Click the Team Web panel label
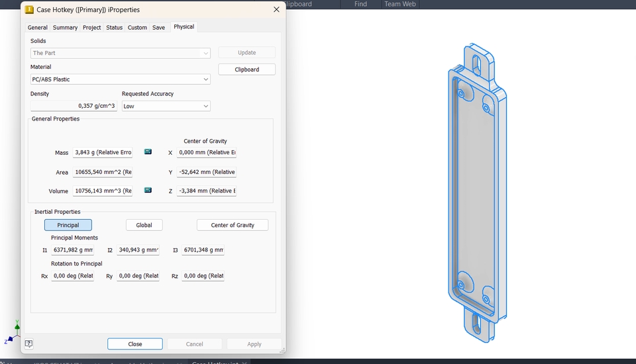Screen dimensions: 636x364 coord(400,4)
